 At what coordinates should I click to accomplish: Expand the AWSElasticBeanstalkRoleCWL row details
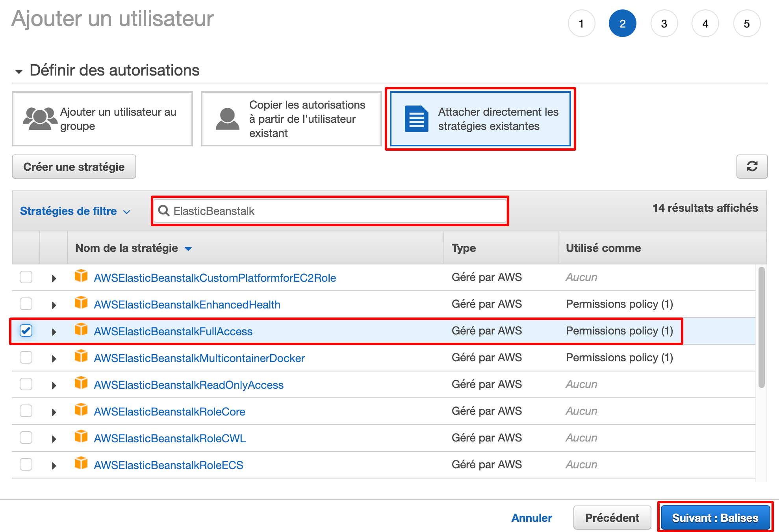click(54, 439)
